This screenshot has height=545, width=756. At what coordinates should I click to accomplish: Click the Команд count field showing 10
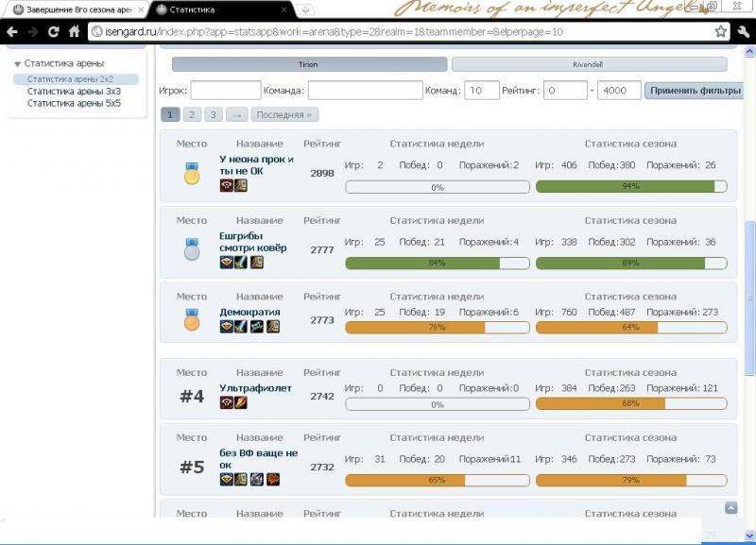tap(482, 90)
